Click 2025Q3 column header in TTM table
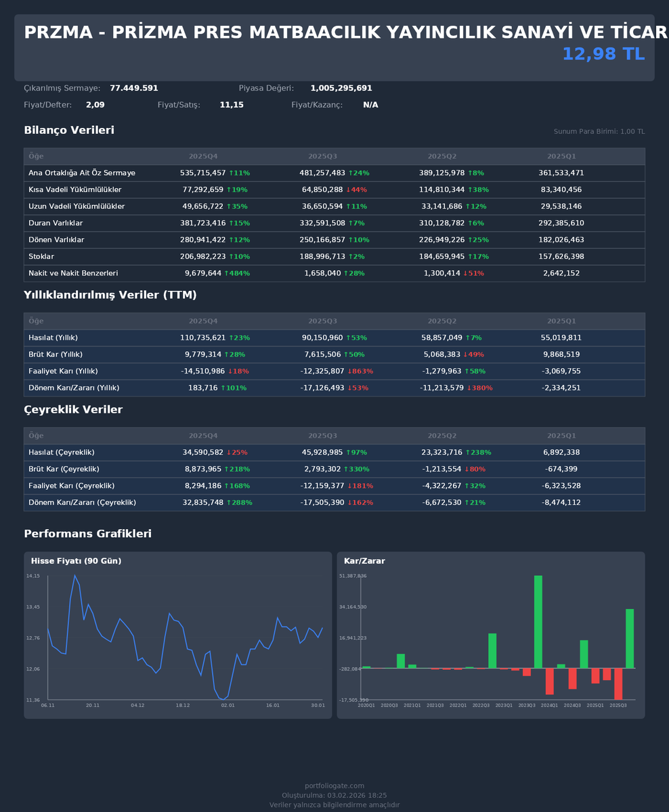Viewport: 669px width, 812px height. tap(322, 321)
